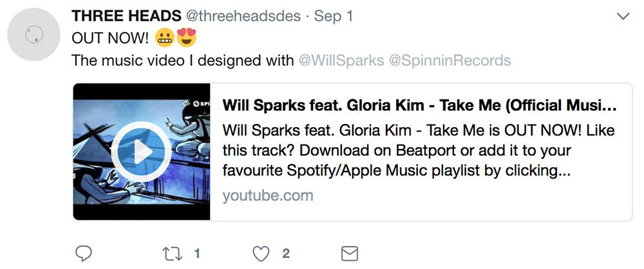Follow the youtube.com source link
Image resolution: width=644 pixels, height=269 pixels.
(268, 195)
